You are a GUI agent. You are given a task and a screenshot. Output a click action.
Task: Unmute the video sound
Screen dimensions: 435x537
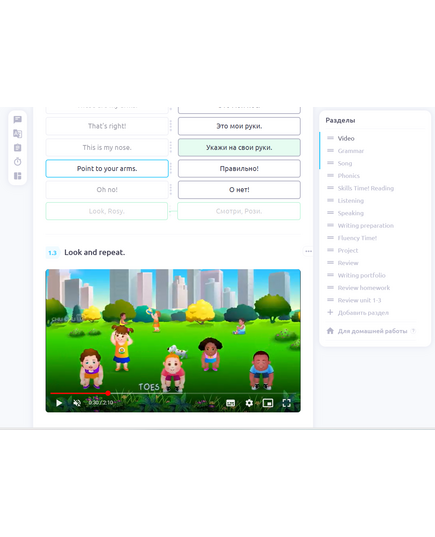point(77,403)
